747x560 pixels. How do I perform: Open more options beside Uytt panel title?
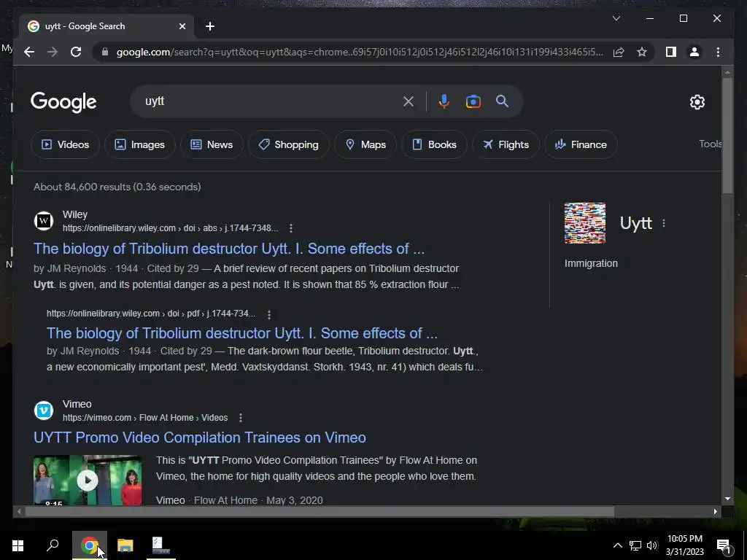pos(664,223)
